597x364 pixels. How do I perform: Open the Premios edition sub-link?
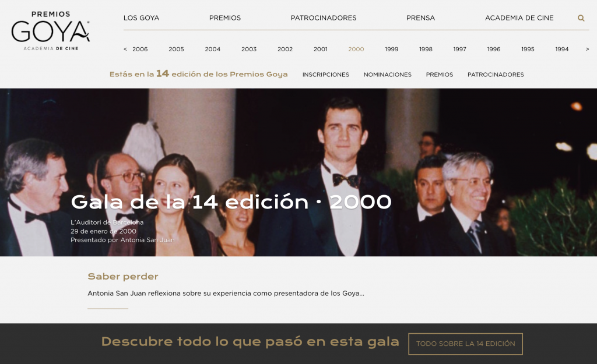439,75
